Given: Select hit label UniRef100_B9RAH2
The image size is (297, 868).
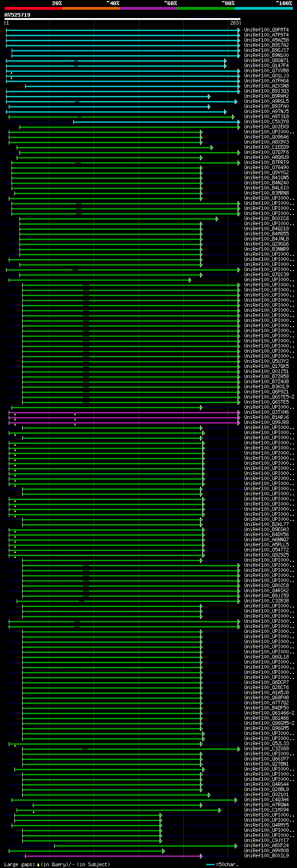Looking at the screenshot, I should click(x=266, y=96).
